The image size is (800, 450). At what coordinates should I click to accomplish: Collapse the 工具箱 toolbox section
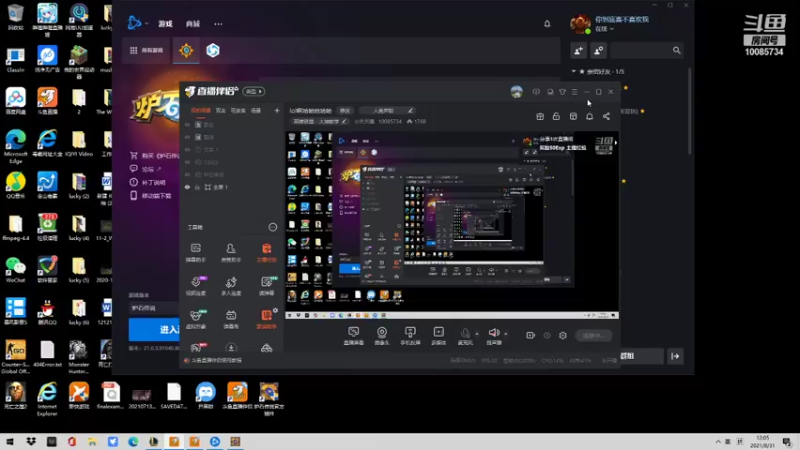click(x=273, y=227)
